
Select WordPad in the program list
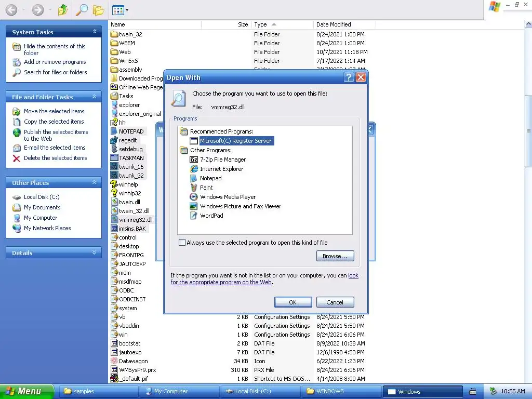coord(211,216)
